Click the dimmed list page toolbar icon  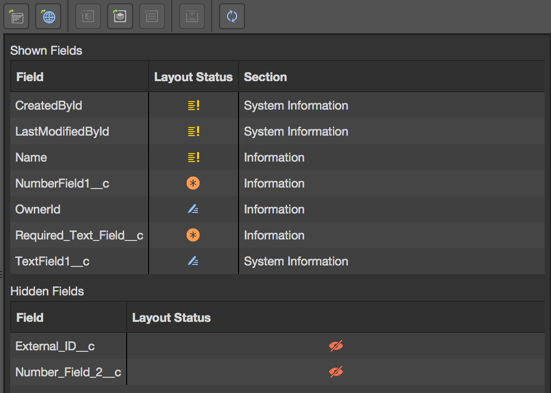click(x=152, y=16)
